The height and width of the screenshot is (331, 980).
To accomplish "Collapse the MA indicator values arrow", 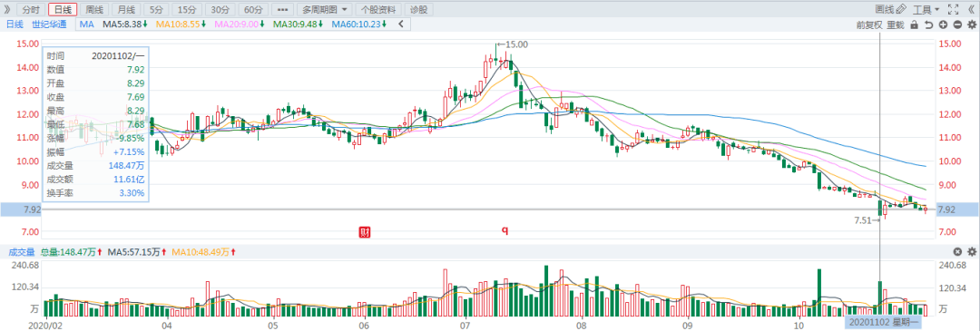I will pos(401,24).
